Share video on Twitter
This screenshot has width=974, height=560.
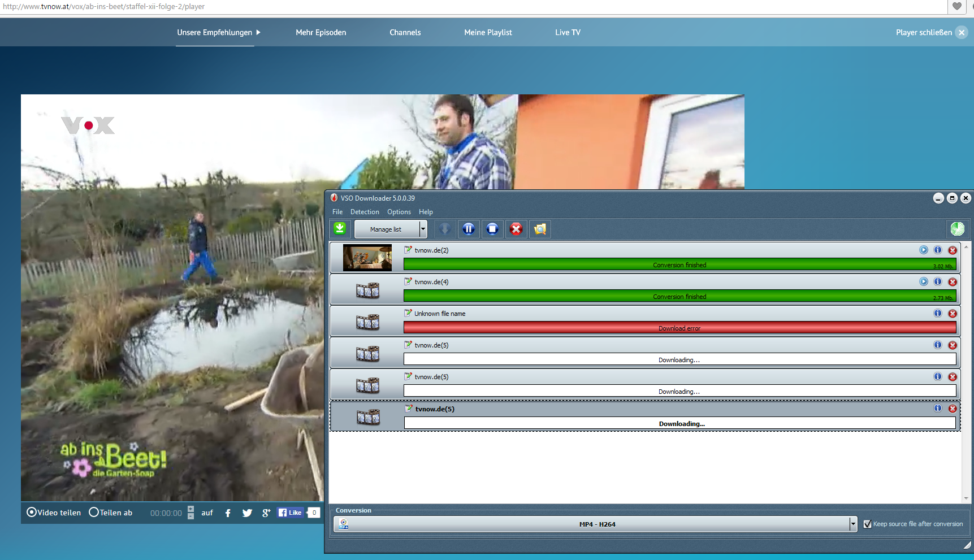[247, 513]
